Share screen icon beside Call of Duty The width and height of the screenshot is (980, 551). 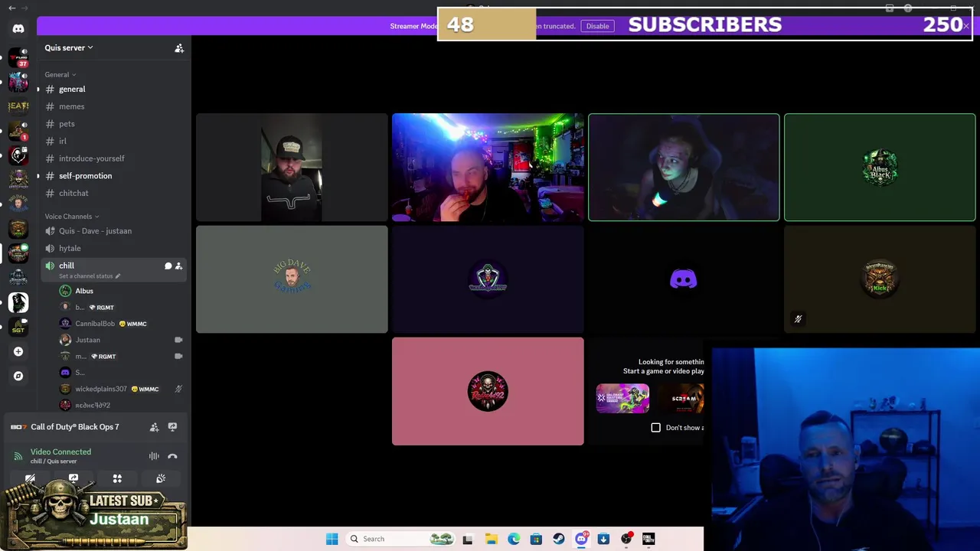tap(172, 427)
